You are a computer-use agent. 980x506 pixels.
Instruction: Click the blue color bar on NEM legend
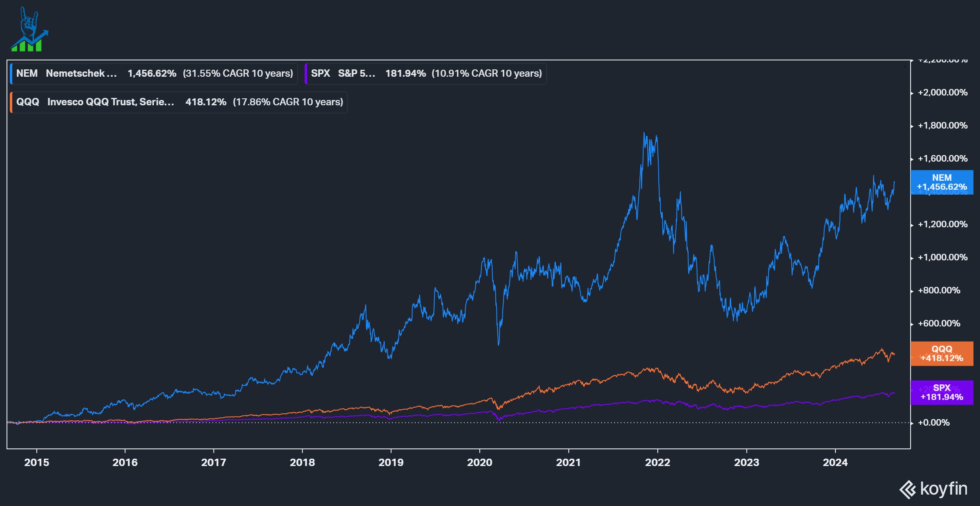[x=11, y=73]
